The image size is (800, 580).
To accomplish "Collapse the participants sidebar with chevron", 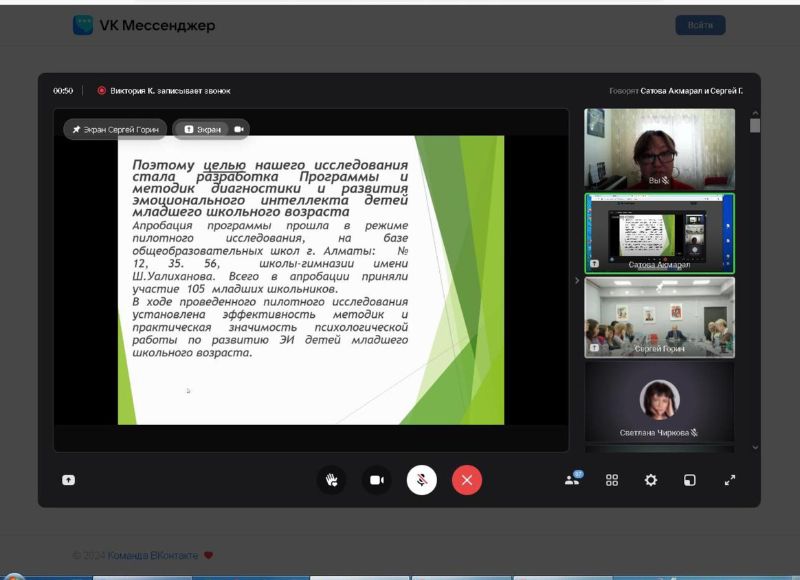I will [x=576, y=281].
